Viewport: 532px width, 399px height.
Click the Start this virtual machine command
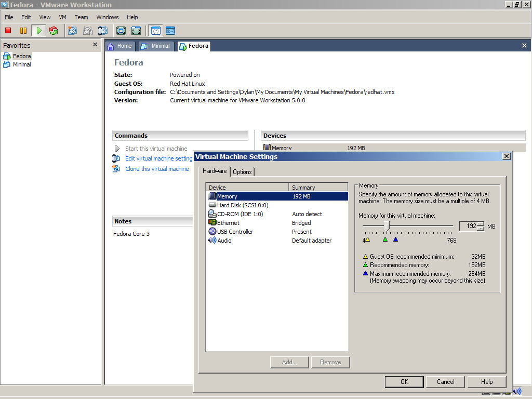coord(156,149)
